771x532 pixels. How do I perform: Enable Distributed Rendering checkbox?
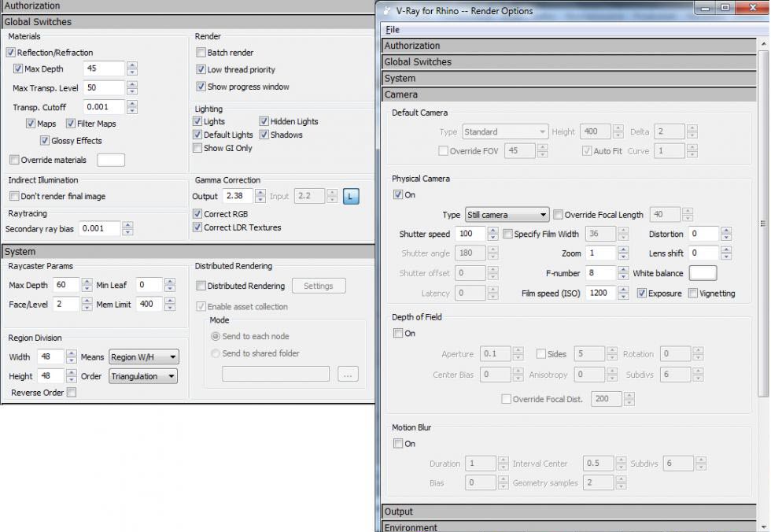(x=201, y=286)
